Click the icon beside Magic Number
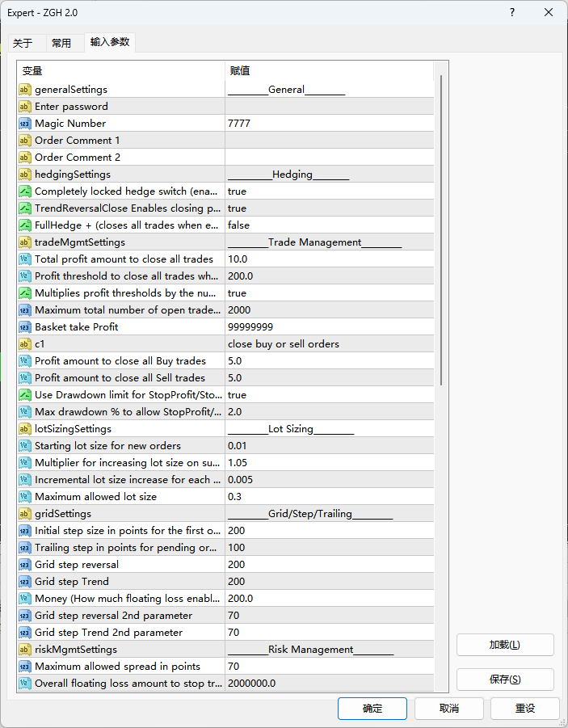 click(x=24, y=124)
